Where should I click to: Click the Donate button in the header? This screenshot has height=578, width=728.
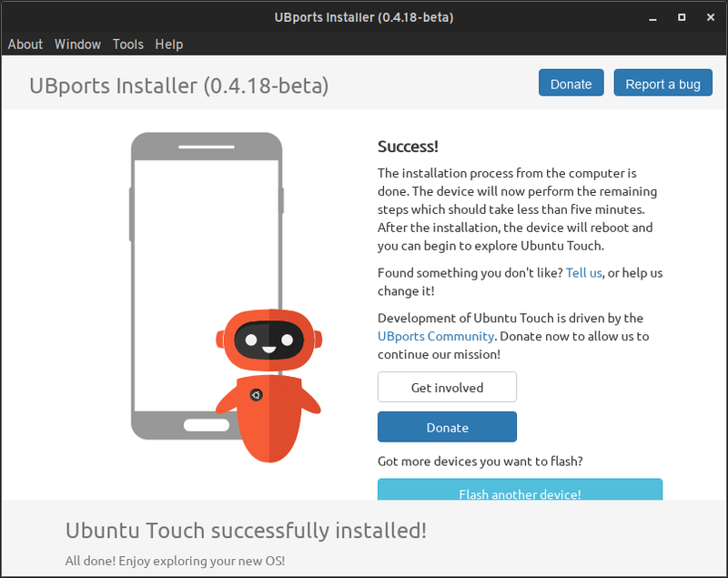[x=571, y=84]
